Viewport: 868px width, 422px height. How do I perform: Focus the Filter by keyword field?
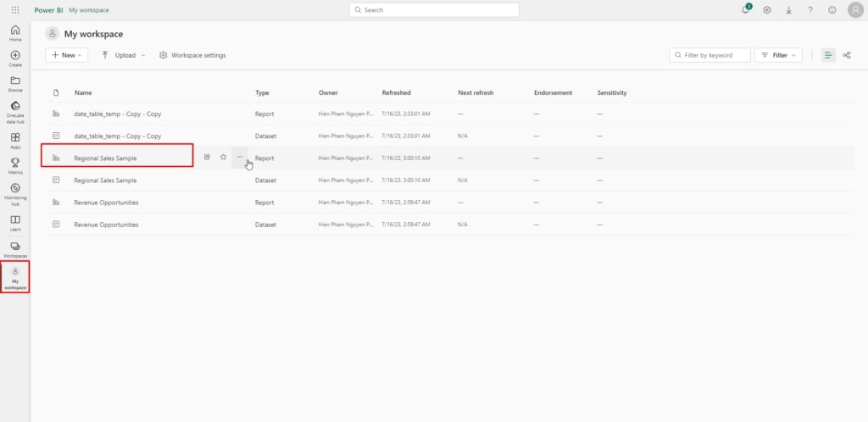coord(710,55)
